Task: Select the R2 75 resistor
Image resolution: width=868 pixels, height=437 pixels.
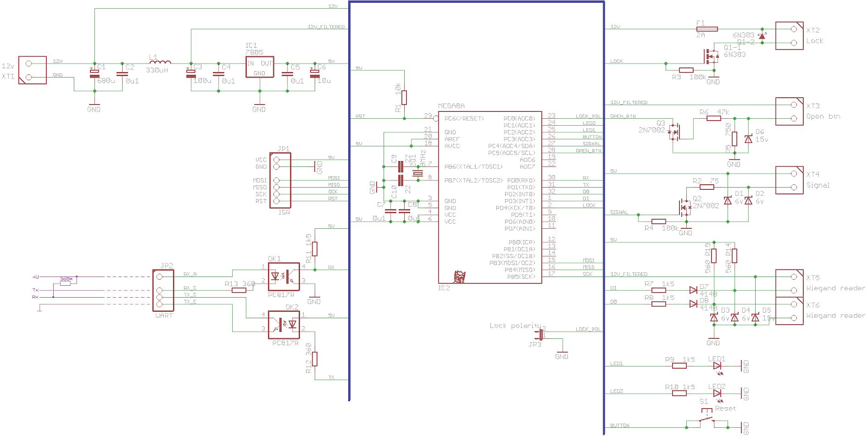Action: pyautogui.click(x=707, y=187)
